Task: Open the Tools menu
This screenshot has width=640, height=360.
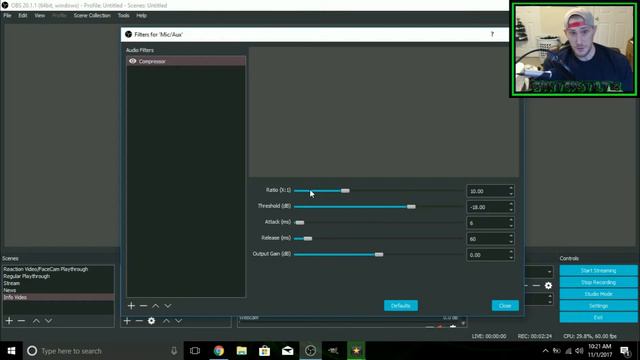Action: (x=124, y=16)
